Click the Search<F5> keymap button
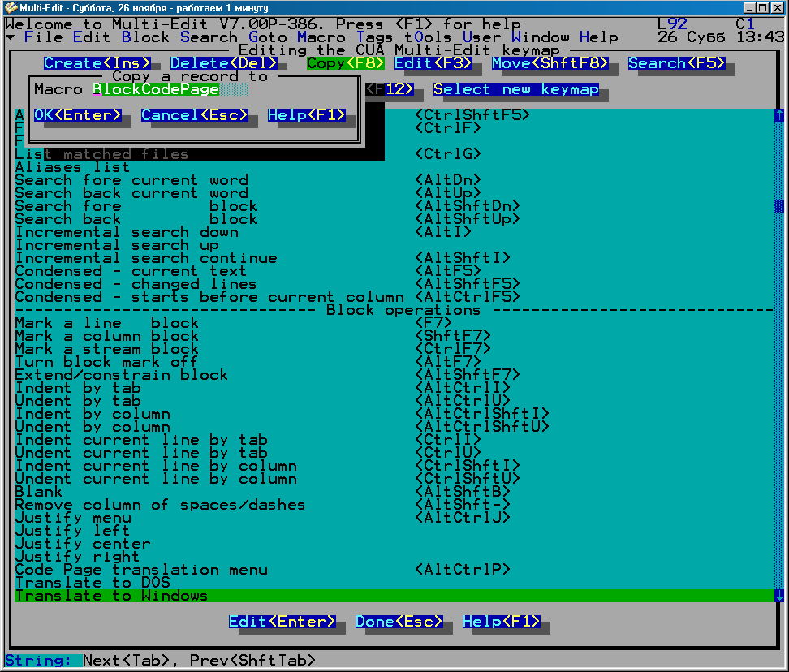The width and height of the screenshot is (789, 672). 677,63
